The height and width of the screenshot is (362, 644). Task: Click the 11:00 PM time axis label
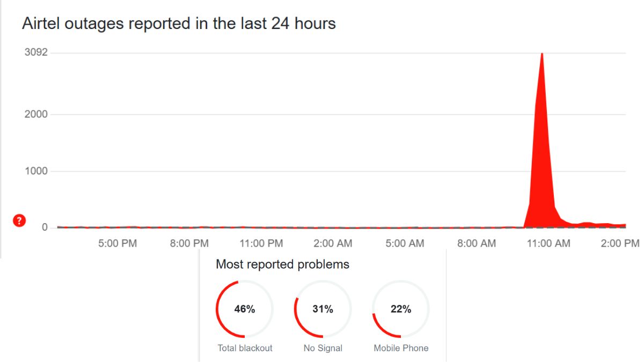(x=261, y=243)
